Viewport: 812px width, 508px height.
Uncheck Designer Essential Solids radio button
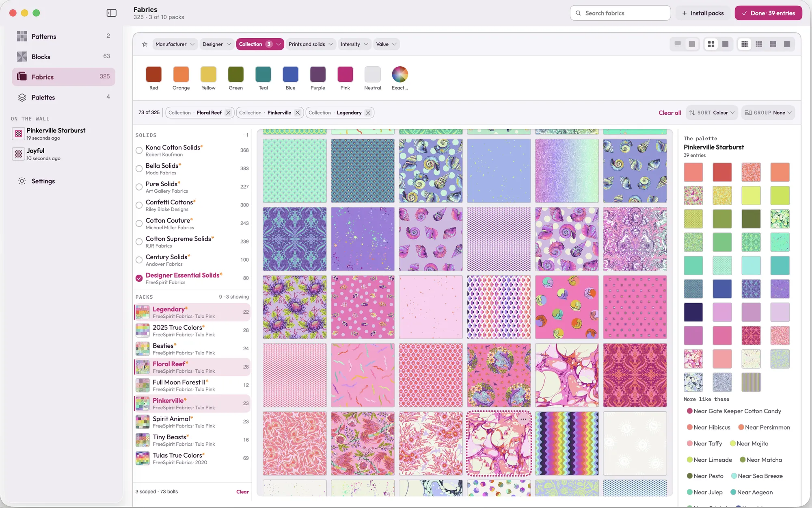click(139, 278)
